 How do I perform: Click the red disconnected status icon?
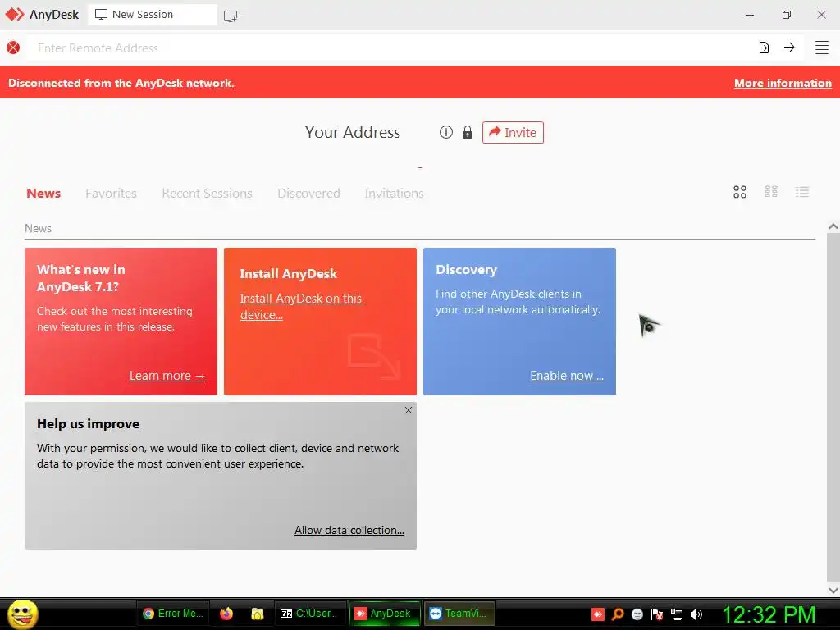(13, 48)
